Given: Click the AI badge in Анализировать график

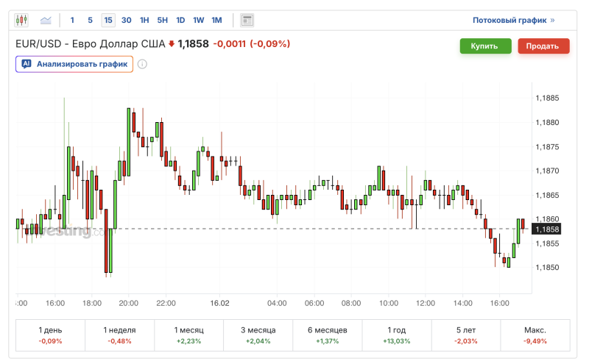Looking at the screenshot, I should tap(27, 64).
